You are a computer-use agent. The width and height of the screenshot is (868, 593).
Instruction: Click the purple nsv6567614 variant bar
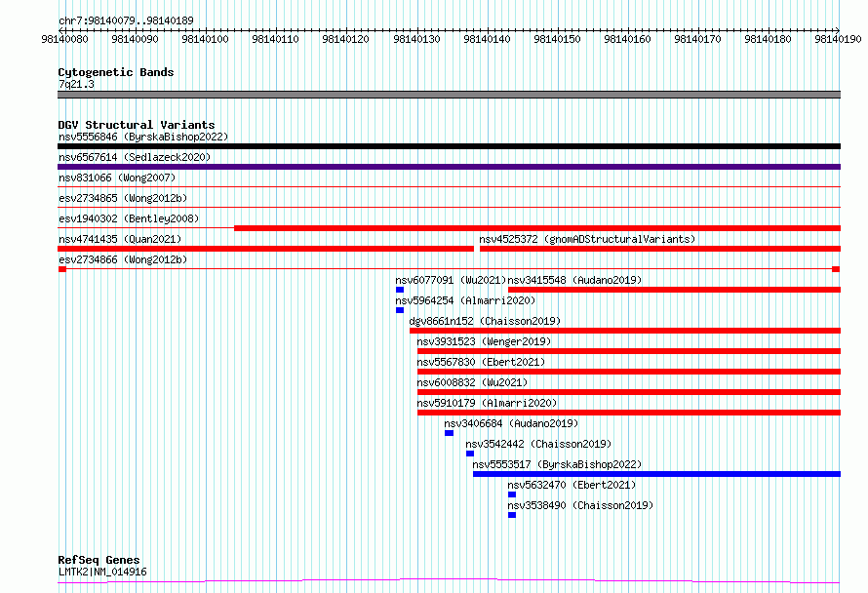click(449, 167)
